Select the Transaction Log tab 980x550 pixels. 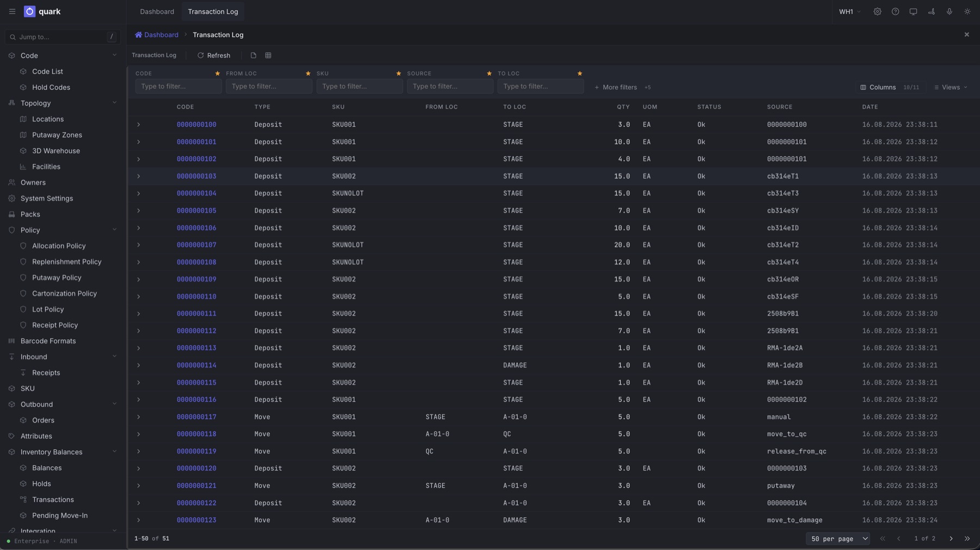point(213,11)
